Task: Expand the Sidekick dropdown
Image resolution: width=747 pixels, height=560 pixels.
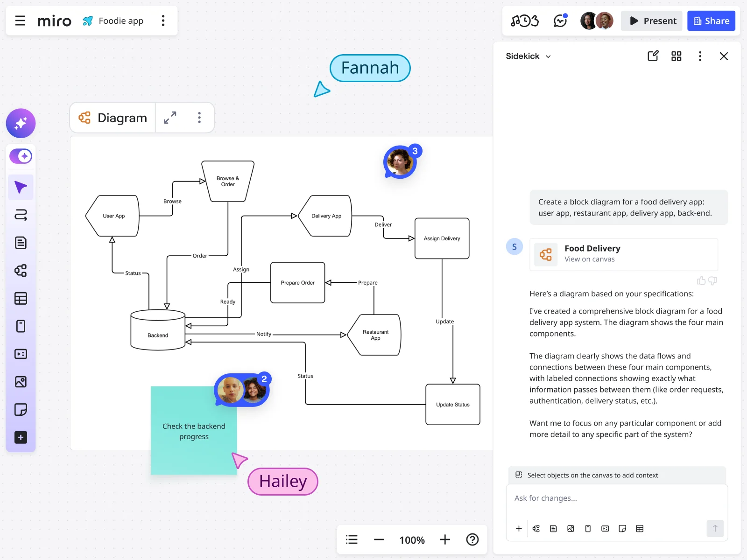Action: point(549,56)
